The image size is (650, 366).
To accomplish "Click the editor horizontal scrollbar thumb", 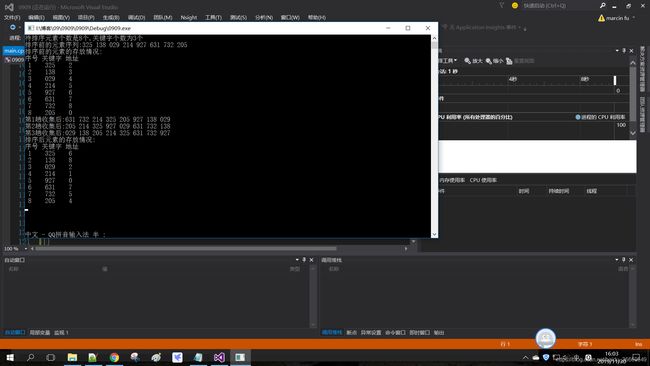I will 186,249.
